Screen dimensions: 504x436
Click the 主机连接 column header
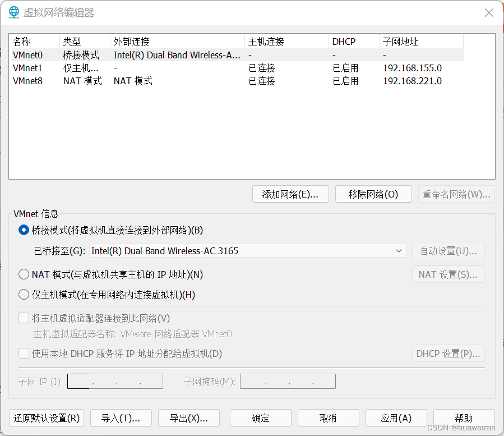pos(287,42)
